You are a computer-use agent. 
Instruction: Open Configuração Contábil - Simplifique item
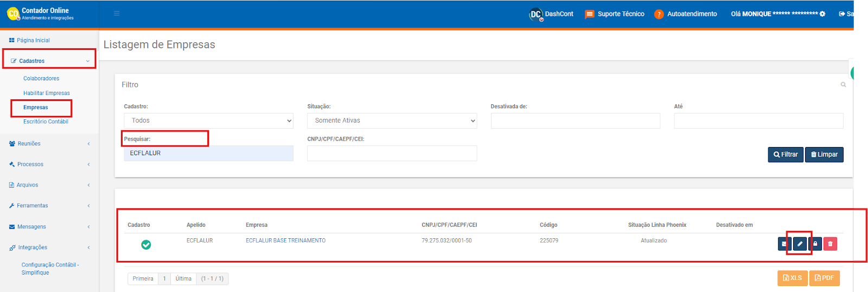(50, 269)
